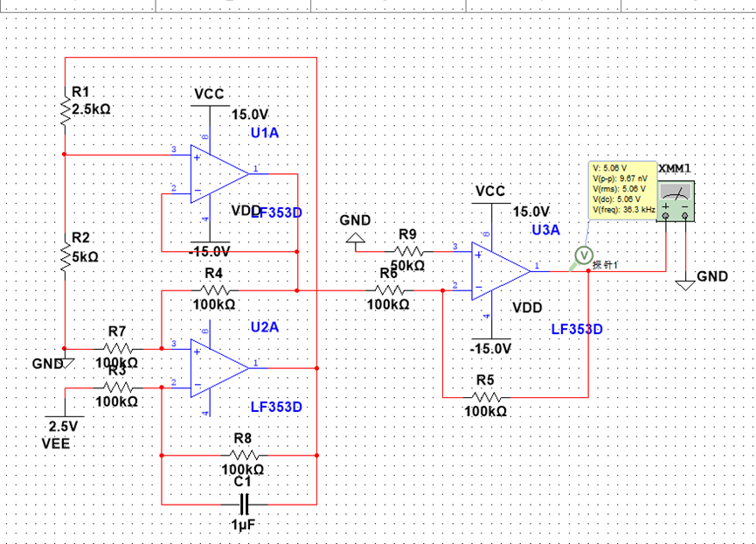Select the R6 100kΩ resistor

(x=389, y=290)
